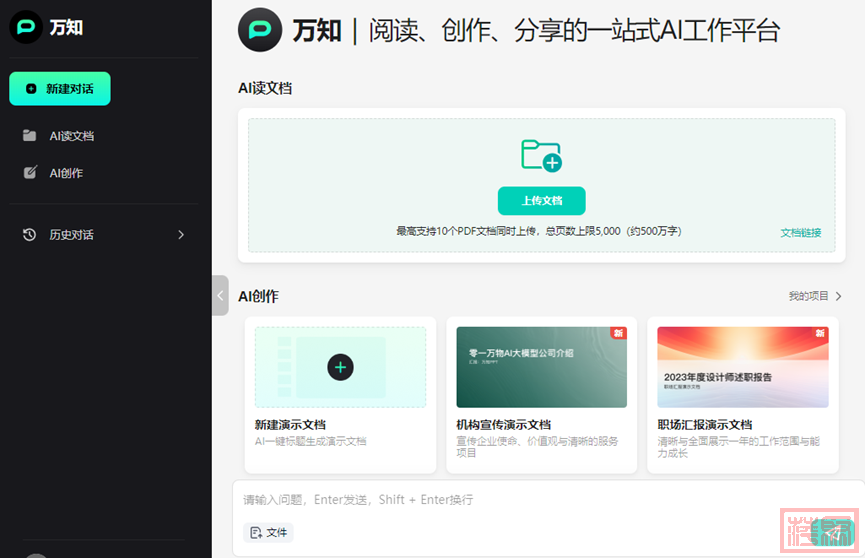Click the 万知 logo in the sidebar
The image size is (865, 558).
(x=26, y=28)
